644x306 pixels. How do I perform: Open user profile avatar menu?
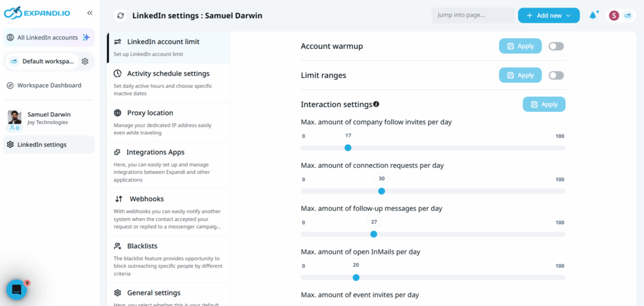click(614, 15)
